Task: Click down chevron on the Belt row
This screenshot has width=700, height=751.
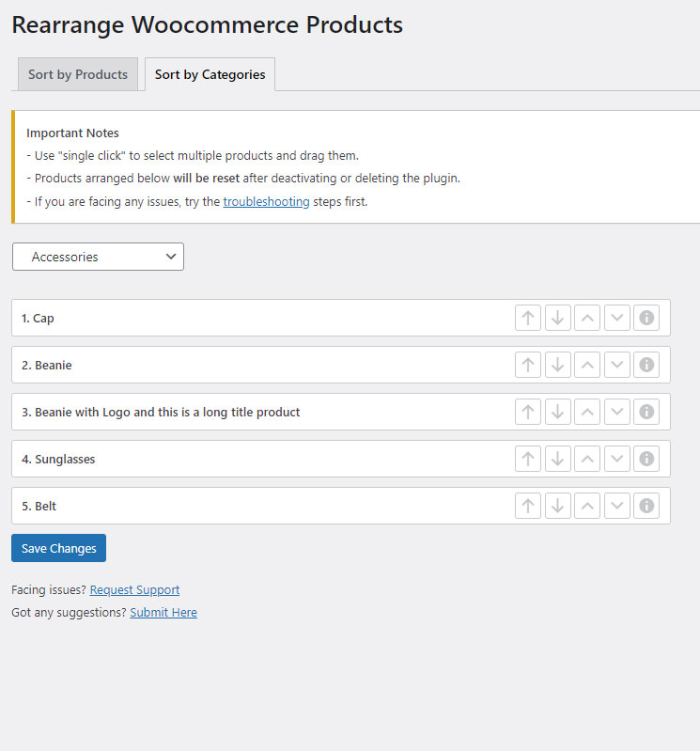Action: pyautogui.click(x=616, y=506)
